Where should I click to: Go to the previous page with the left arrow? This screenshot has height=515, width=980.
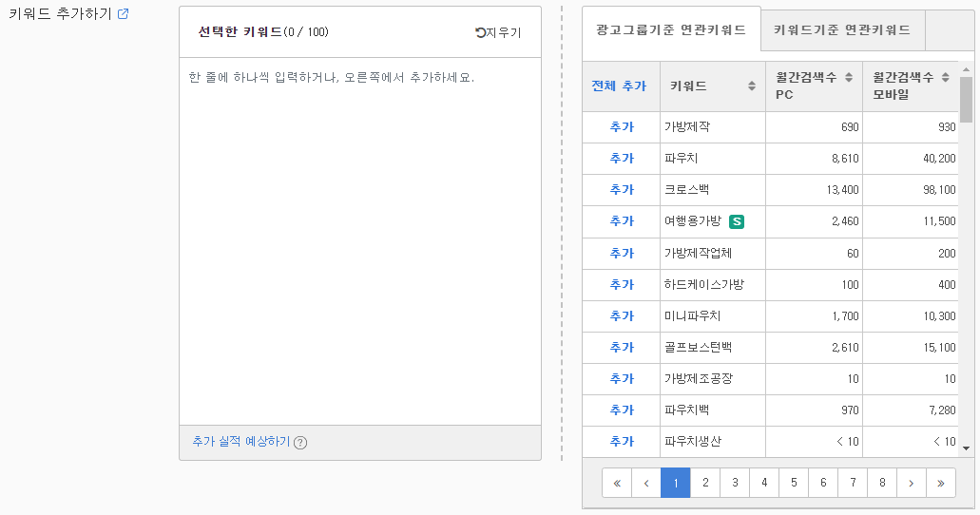point(646,483)
